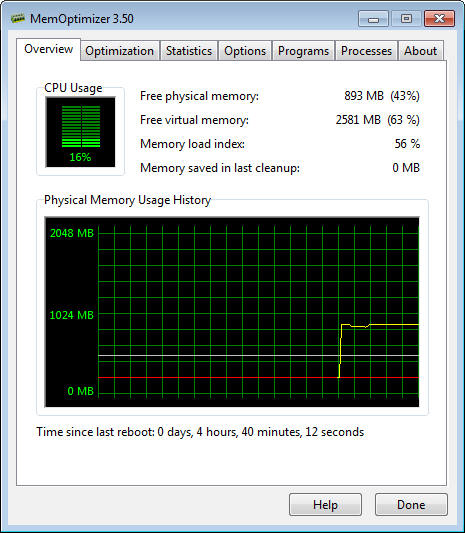Select the Programs tab

(303, 51)
